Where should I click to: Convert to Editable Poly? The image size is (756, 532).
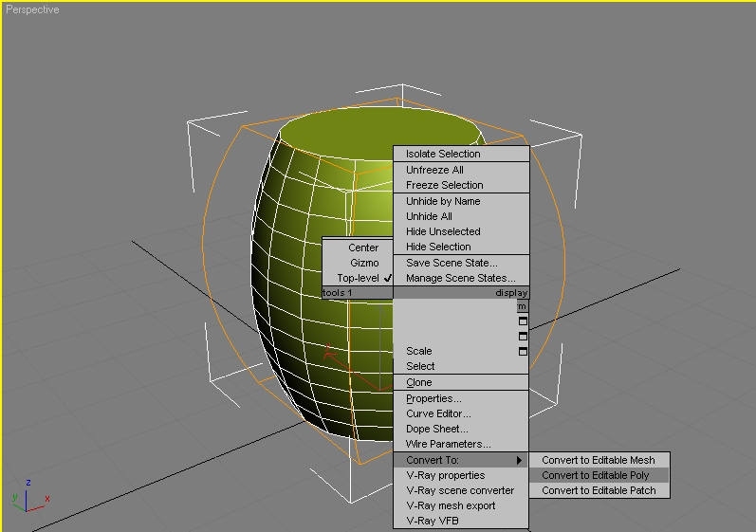pos(599,475)
